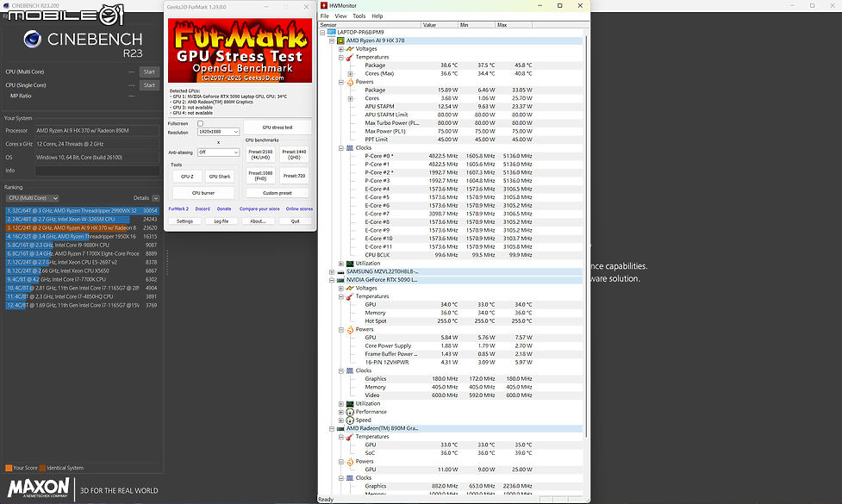Viewport: 842px width, 504px height.
Task: Run the Preset:2160 (4K/UHD) benchmark
Action: coord(260,154)
